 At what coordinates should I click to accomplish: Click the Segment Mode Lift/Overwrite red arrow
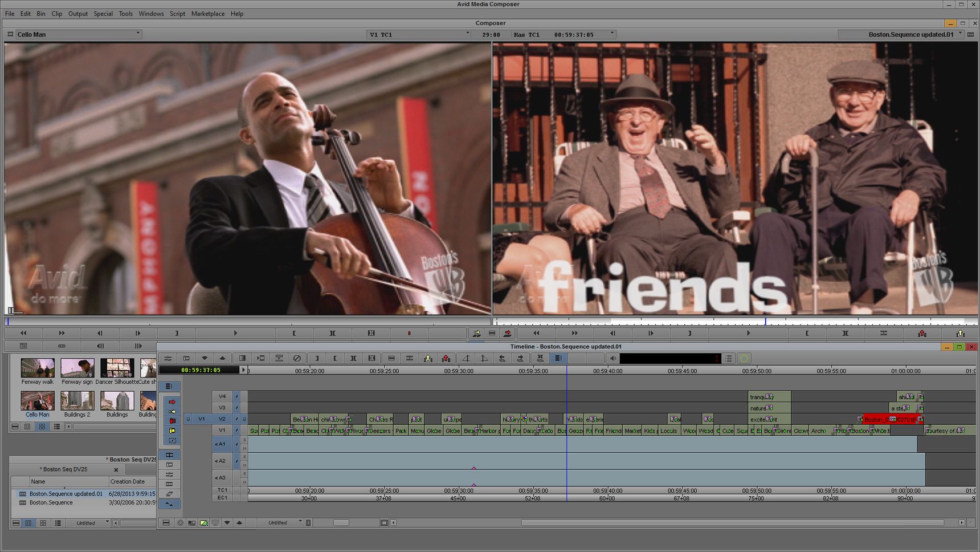click(x=172, y=402)
